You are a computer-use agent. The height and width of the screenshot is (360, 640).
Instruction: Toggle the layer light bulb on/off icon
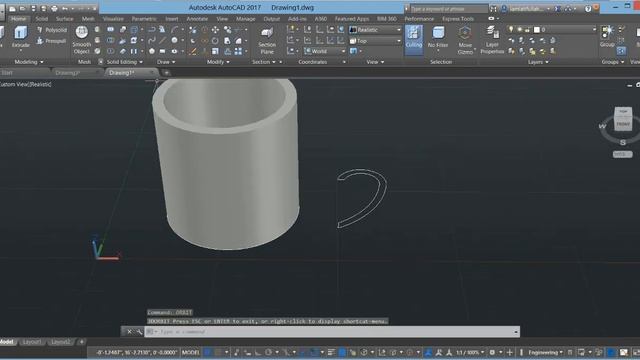pyautogui.click(x=511, y=29)
